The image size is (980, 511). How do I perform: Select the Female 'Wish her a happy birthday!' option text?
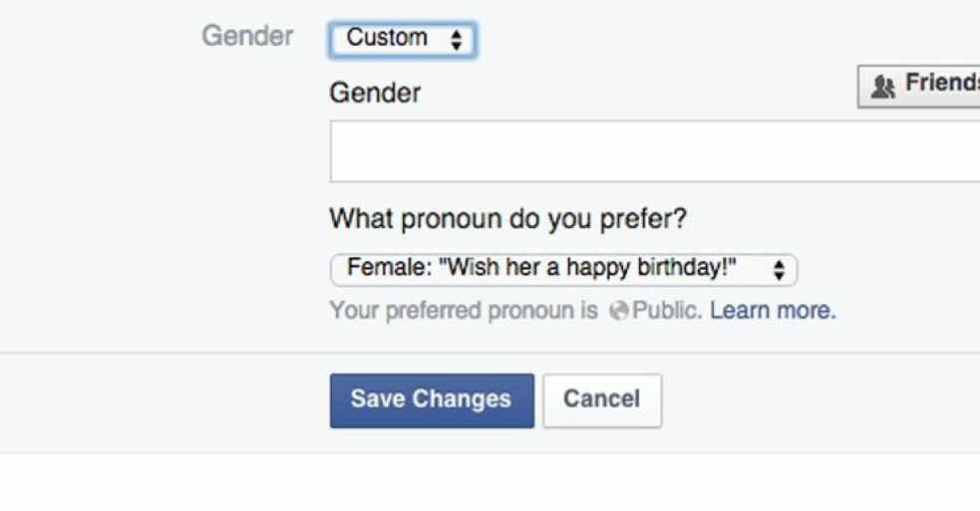tap(541, 268)
